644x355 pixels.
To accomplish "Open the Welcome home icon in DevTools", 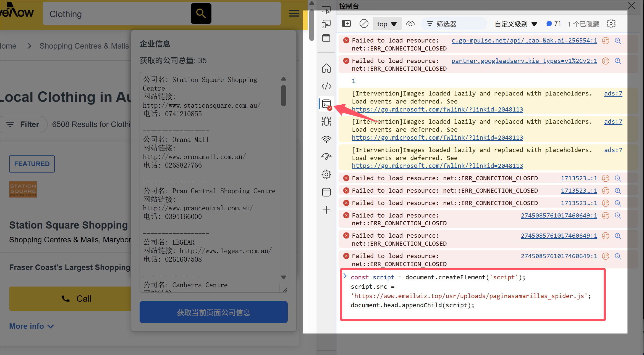I will click(x=326, y=68).
